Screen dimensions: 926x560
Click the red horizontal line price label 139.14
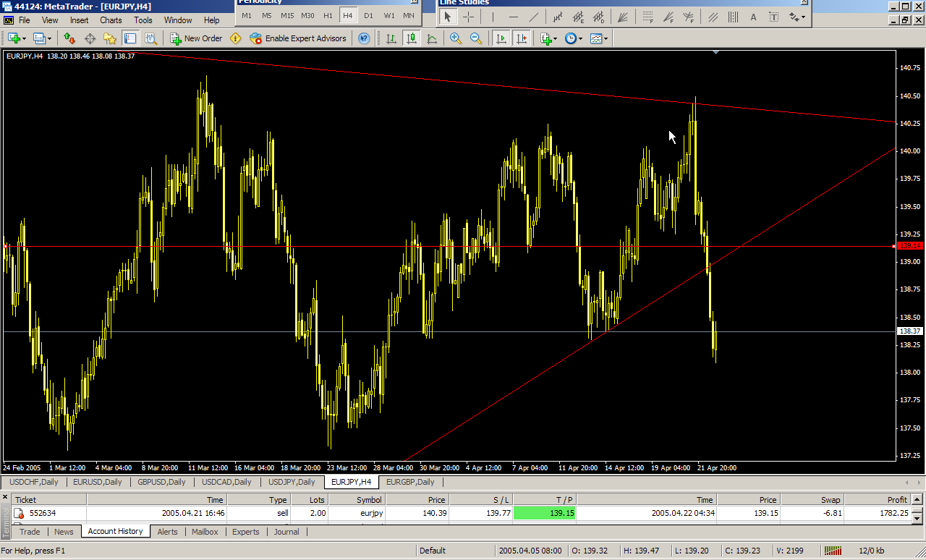909,246
